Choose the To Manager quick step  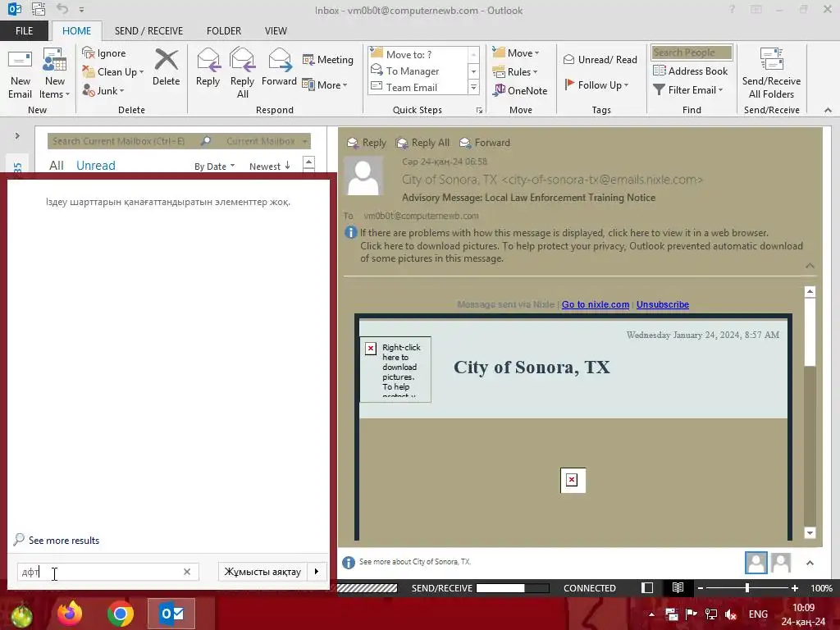[418, 71]
